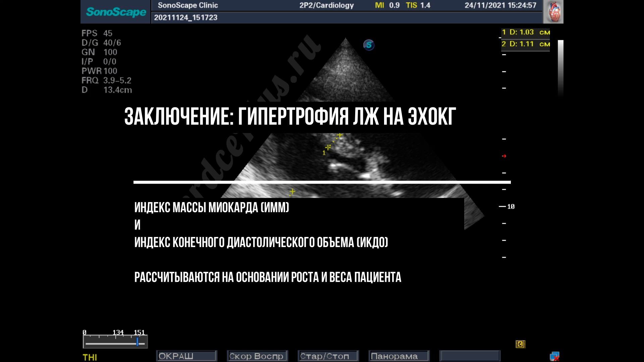Click the 2P2/Cardiology probe preset label

326,5
